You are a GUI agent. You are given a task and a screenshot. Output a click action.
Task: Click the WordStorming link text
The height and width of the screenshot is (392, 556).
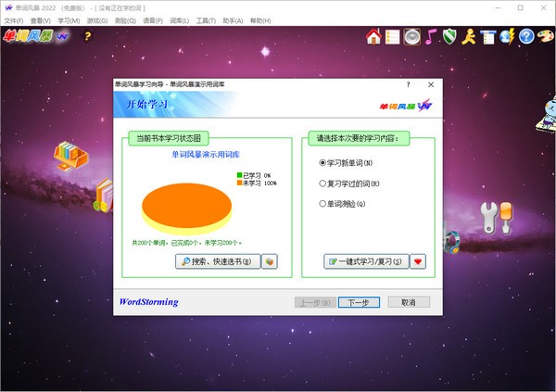click(149, 302)
